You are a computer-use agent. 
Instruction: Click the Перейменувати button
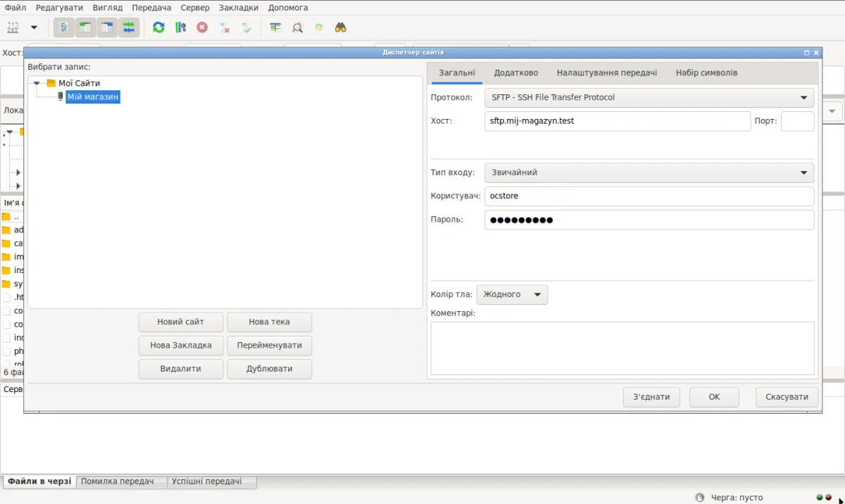tap(269, 346)
